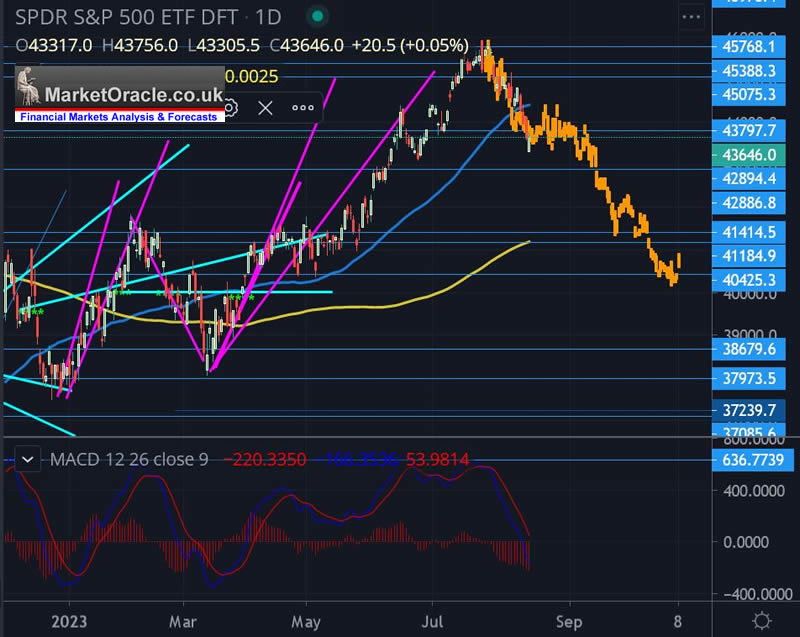The image size is (800, 637).
Task: Remove indicator with the X icon
Action: (265, 108)
